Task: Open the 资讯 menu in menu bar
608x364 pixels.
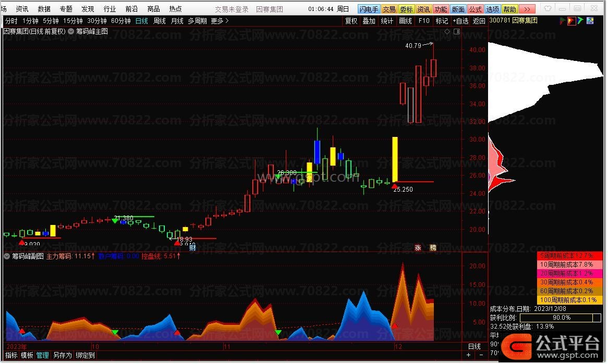Action: click(x=22, y=9)
